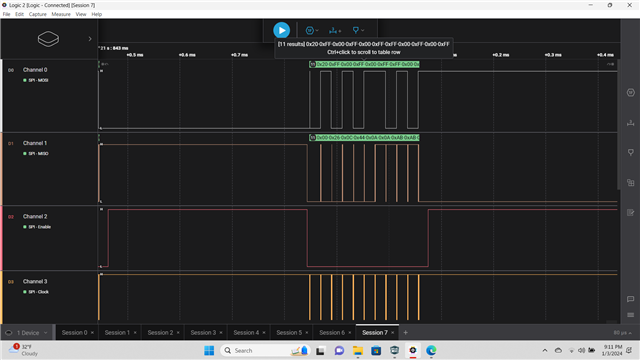Open the Windows Start menu
The image size is (640, 360).
point(209,351)
